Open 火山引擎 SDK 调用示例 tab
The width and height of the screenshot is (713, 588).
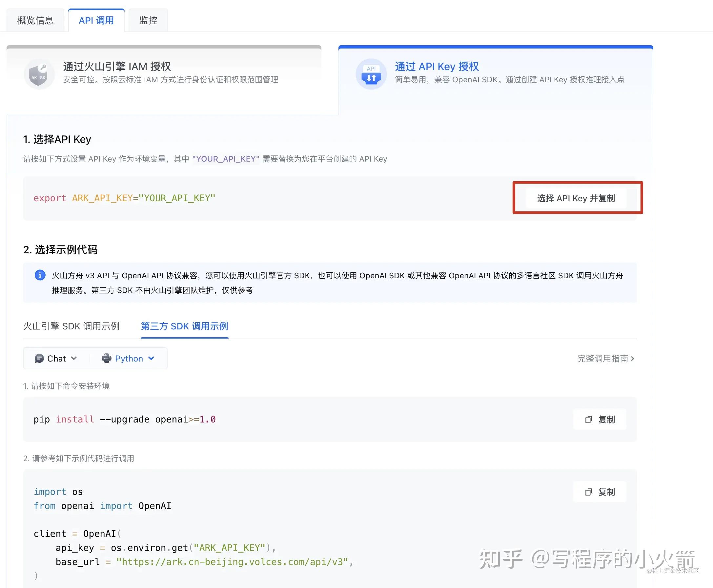(x=72, y=326)
